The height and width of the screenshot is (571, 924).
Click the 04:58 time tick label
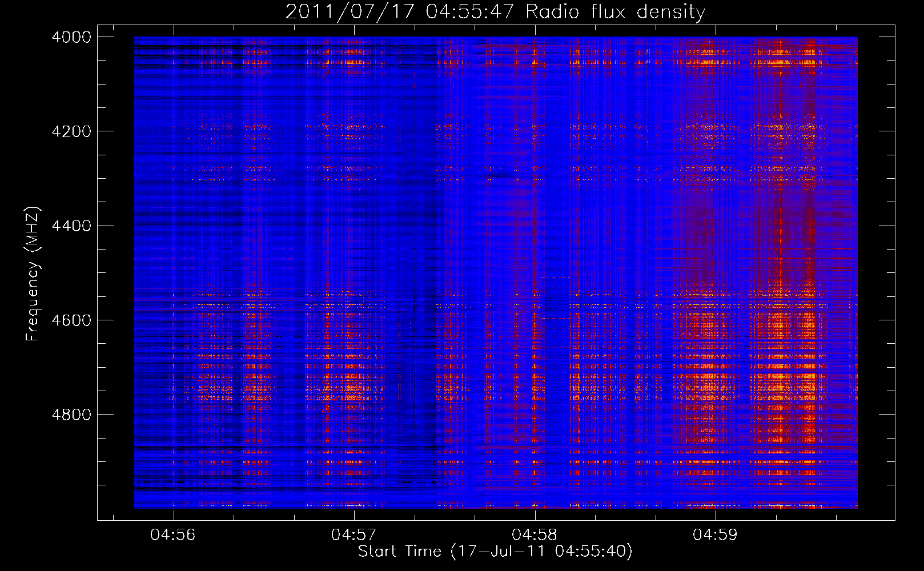click(x=535, y=535)
